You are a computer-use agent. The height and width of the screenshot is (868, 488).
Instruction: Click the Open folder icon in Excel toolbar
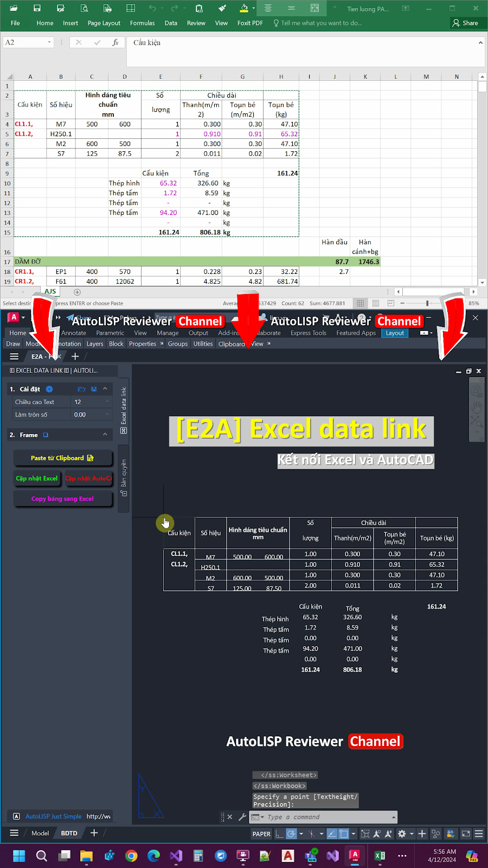point(14,8)
